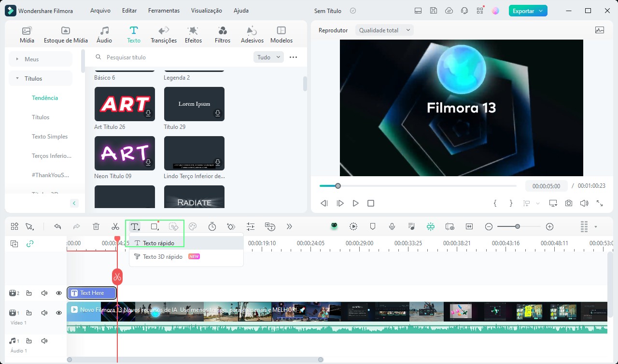Image resolution: width=618 pixels, height=364 pixels.
Task: Click the keyframe diamond icon in toolbar
Action: coord(231,226)
